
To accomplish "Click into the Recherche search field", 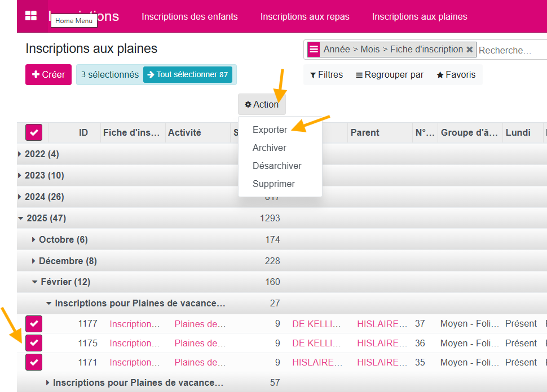I will (x=511, y=50).
